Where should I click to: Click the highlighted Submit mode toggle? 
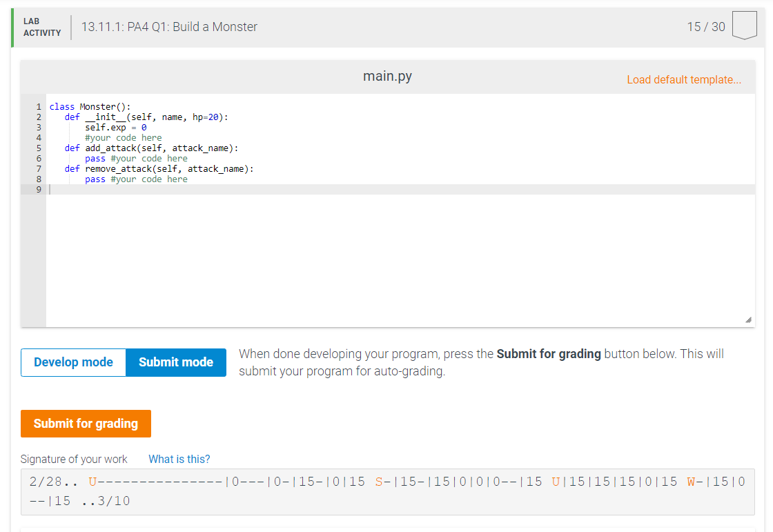[x=175, y=362]
